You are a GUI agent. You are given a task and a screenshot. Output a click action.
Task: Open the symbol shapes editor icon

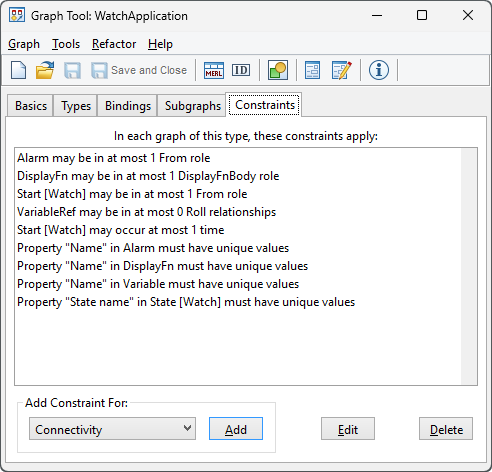pos(278,70)
